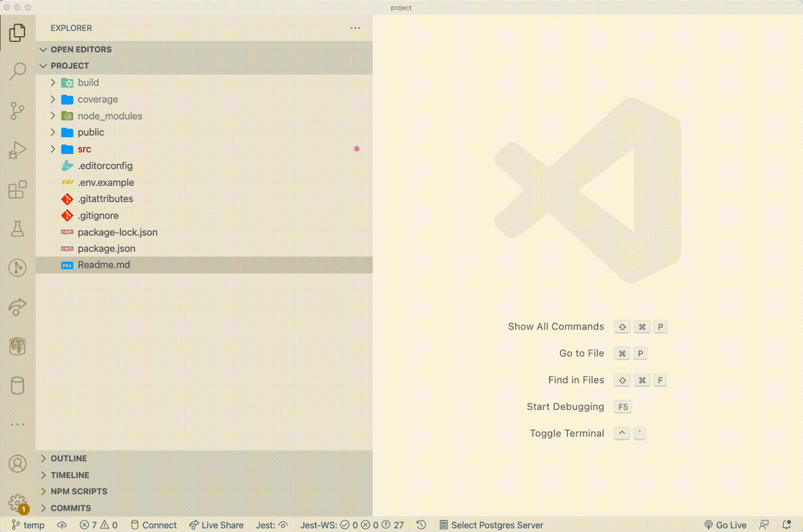Click the history clock icon in status bar
The image size is (803, 532).
(x=421, y=525)
